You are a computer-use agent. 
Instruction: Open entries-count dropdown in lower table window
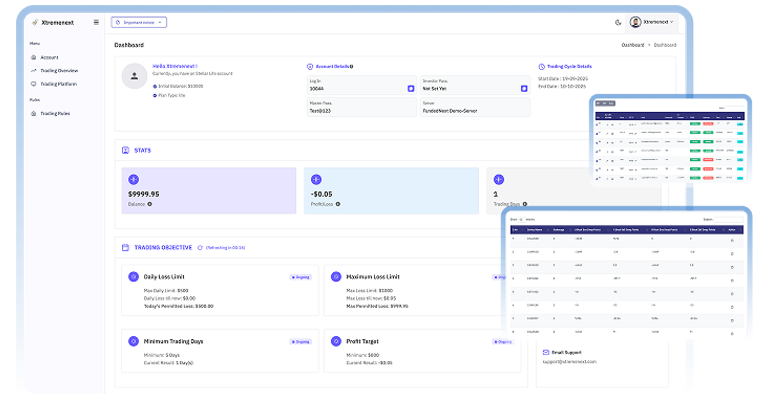pos(521,219)
